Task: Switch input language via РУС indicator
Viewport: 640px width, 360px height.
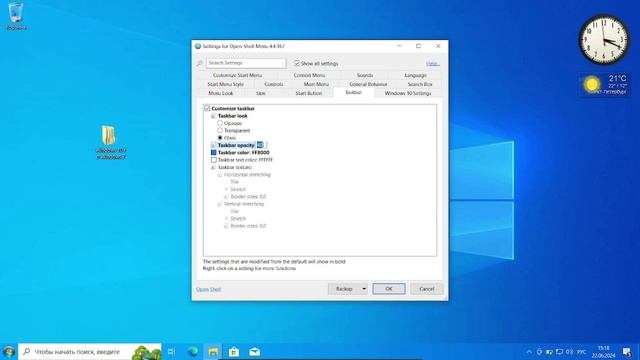Action: pyautogui.click(x=582, y=352)
